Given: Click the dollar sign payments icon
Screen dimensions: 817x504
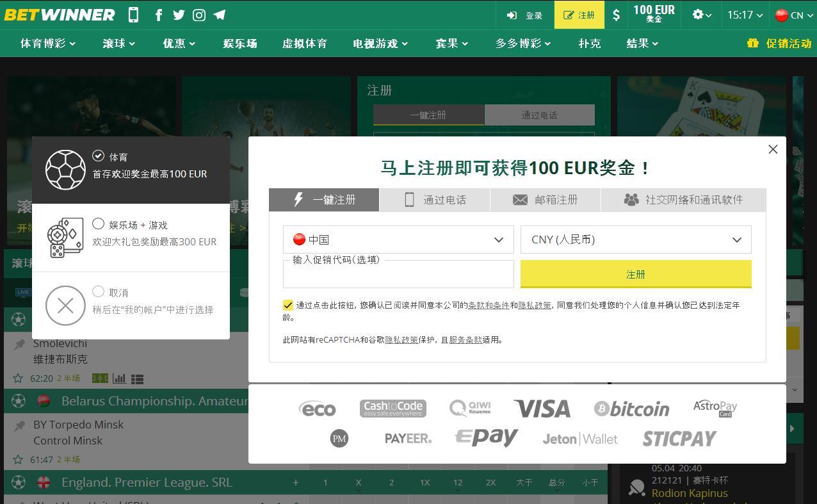Looking at the screenshot, I should 616,15.
